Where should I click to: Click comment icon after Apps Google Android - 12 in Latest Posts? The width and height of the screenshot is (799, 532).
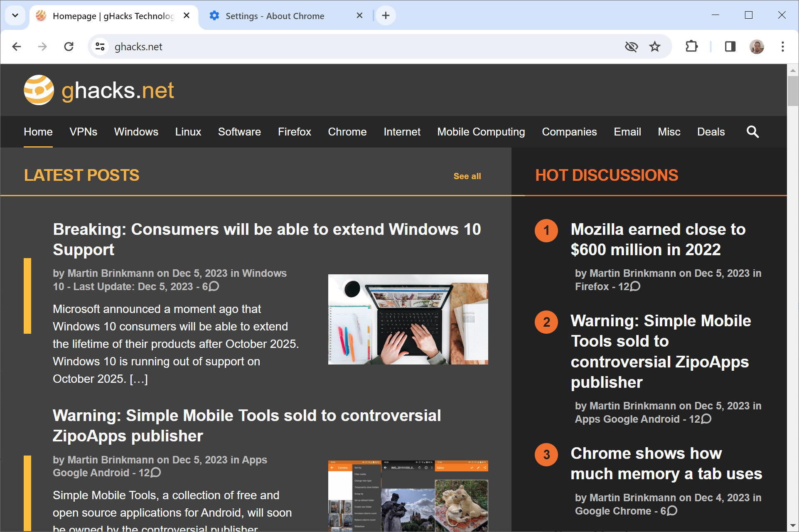coord(155,473)
